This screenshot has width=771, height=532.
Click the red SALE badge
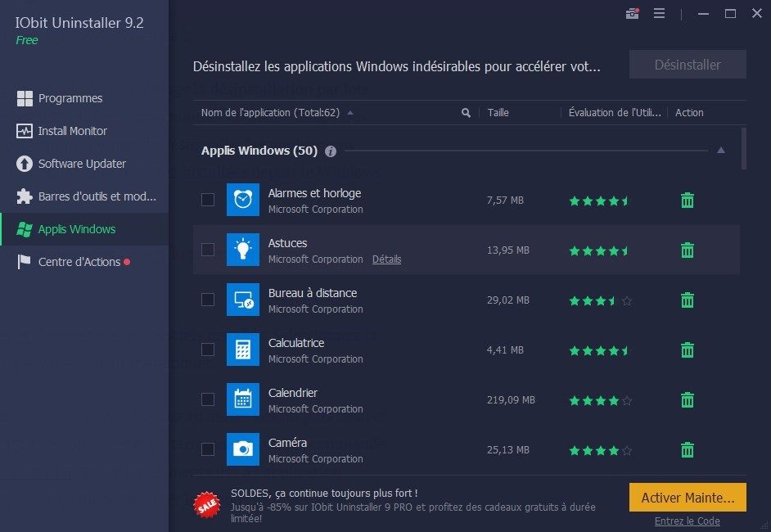[x=207, y=505]
